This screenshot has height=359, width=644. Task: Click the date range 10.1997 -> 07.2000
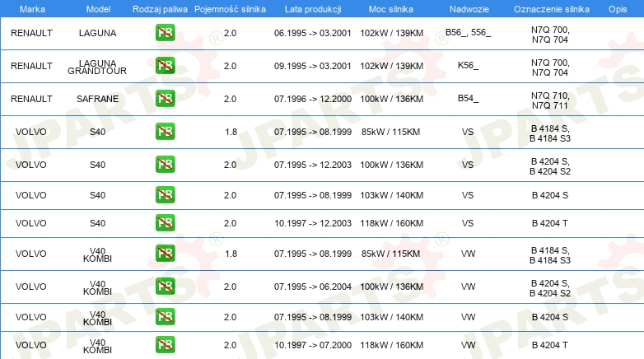click(313, 345)
